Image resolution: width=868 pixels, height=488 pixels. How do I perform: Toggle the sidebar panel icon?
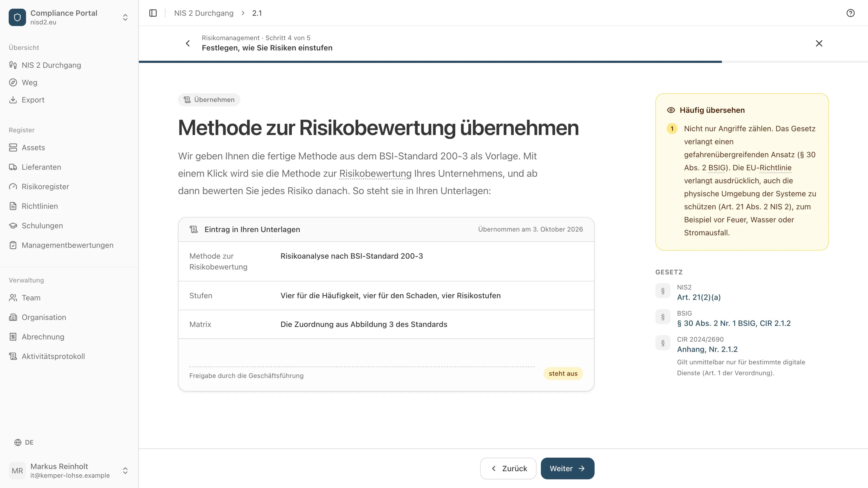click(x=153, y=13)
